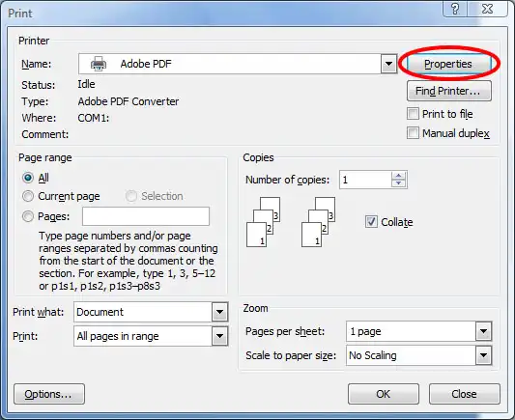Increase number of copies with up arrow
515x420 pixels.
pos(399,176)
